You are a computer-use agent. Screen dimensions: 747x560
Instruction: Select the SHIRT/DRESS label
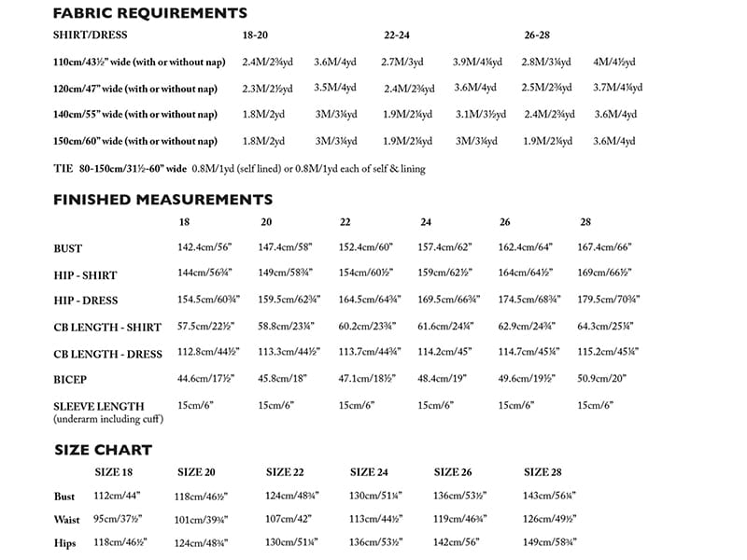click(95, 35)
